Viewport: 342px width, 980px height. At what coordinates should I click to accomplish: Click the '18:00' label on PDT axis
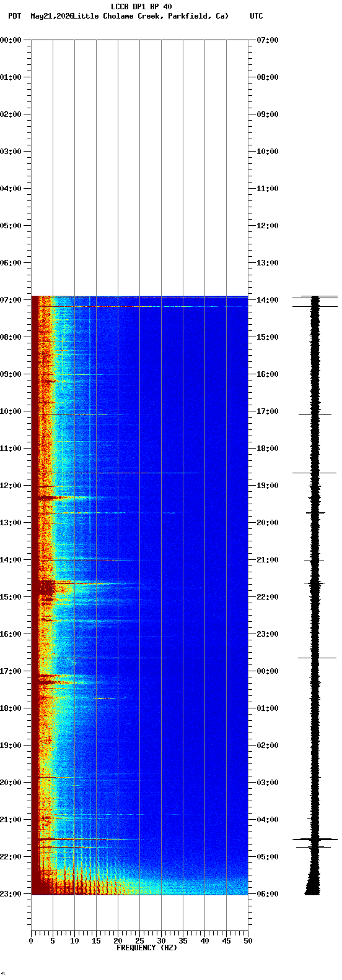11,708
